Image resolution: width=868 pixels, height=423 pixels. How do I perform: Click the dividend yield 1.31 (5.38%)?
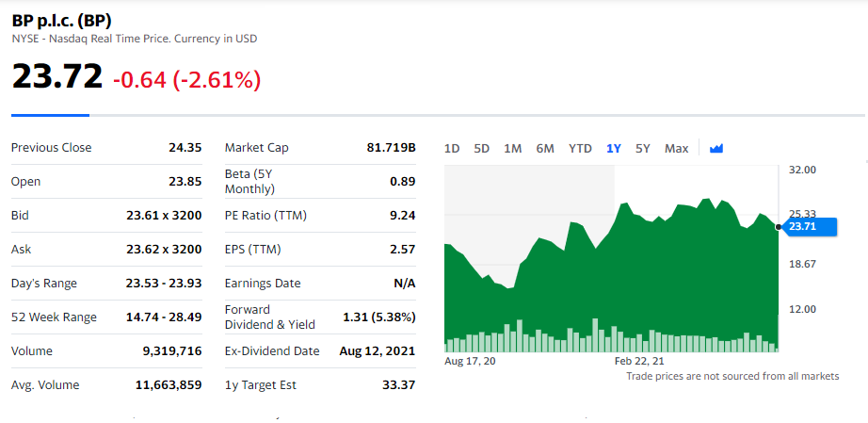coord(379,317)
